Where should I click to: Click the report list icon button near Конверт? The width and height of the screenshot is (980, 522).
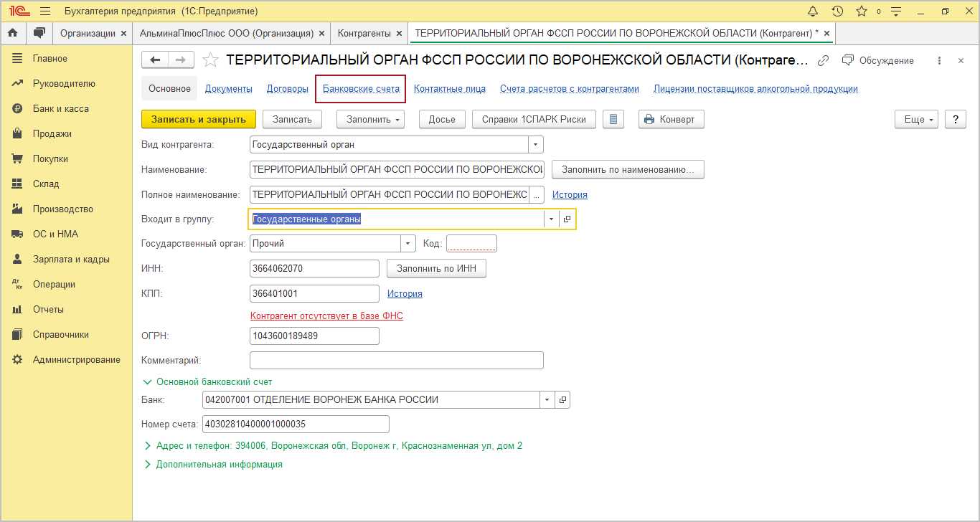pos(613,119)
